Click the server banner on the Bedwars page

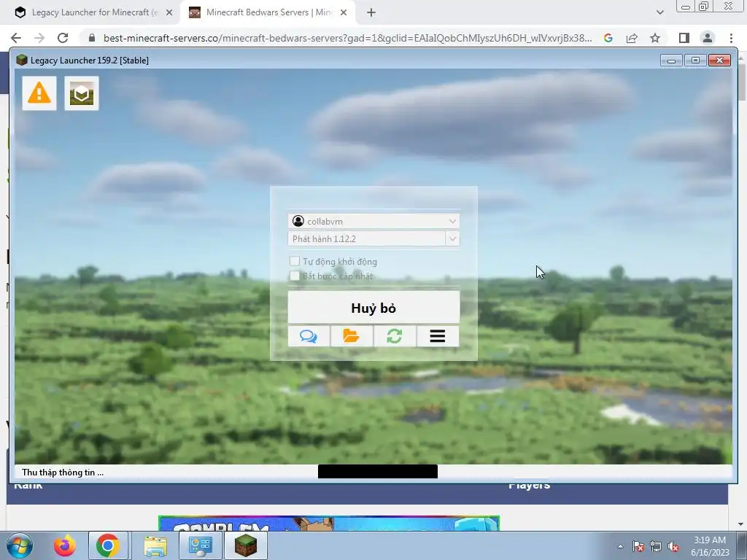pyautogui.click(x=329, y=523)
